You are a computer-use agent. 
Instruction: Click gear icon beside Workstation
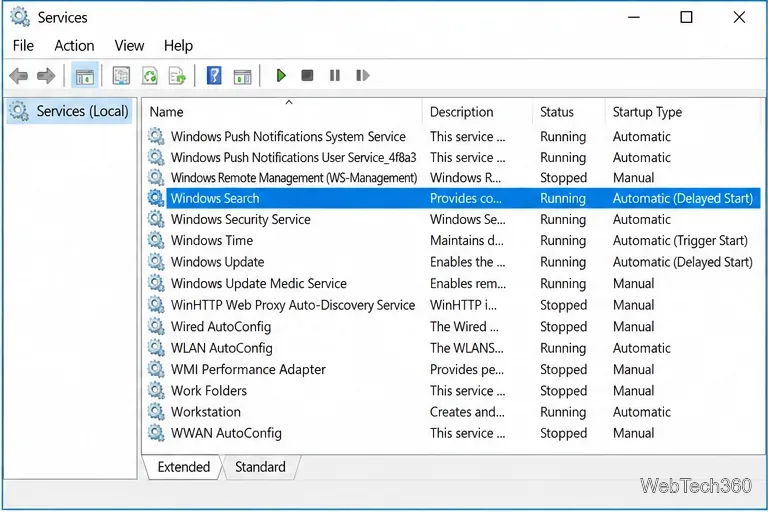156,412
